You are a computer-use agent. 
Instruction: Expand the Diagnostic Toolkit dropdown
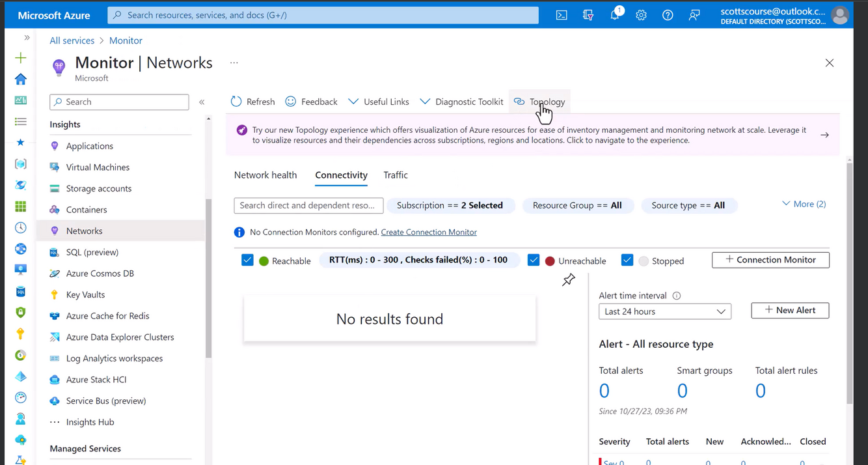click(x=462, y=102)
